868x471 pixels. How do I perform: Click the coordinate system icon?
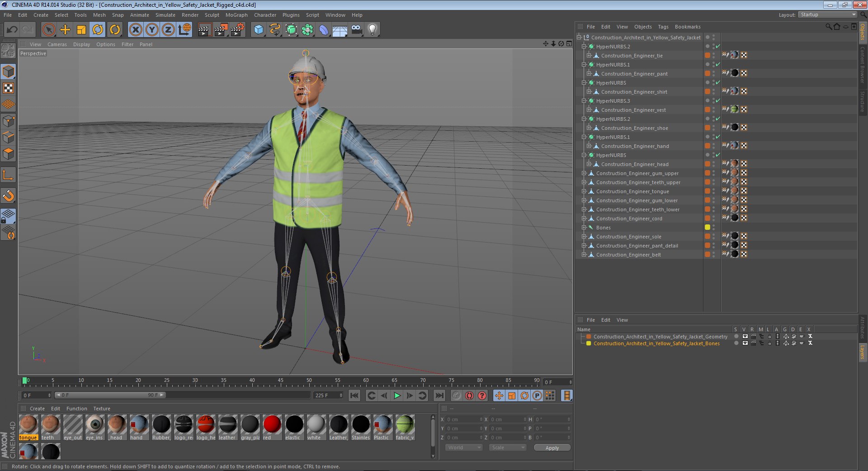184,30
